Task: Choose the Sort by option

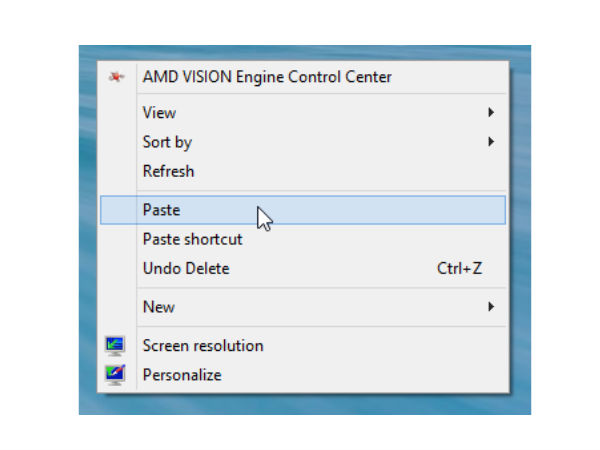Action: (x=167, y=142)
